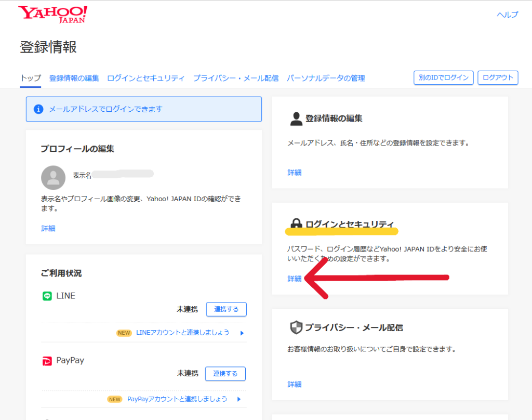Open the ログインとセキュリティ tab
Viewport: 532px width, 420px height.
pos(145,78)
